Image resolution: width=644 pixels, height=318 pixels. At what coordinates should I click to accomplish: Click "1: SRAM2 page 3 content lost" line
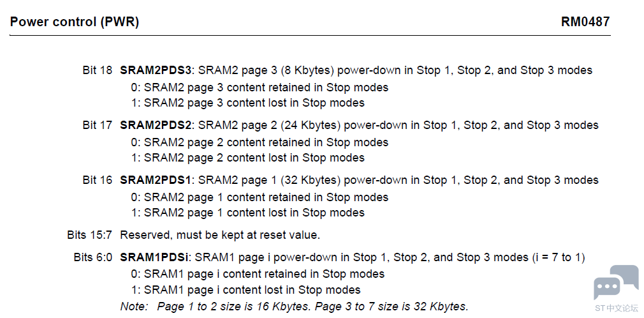click(x=247, y=103)
